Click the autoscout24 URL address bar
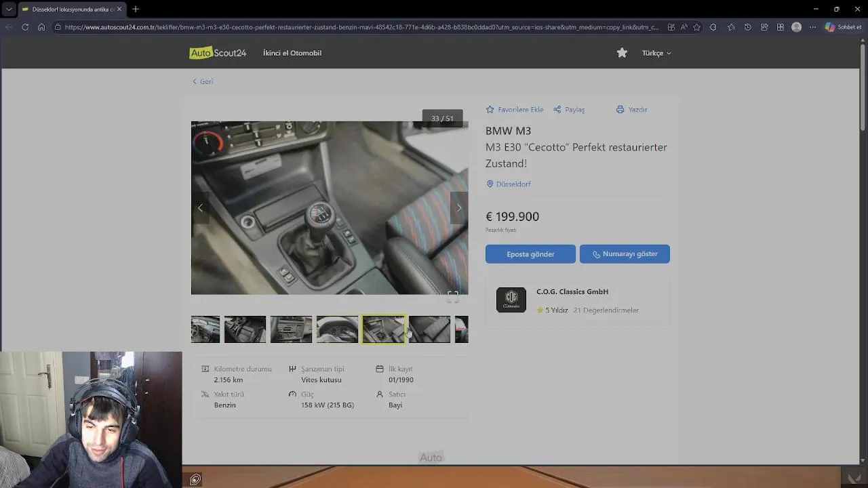868x488 pixels. click(361, 27)
